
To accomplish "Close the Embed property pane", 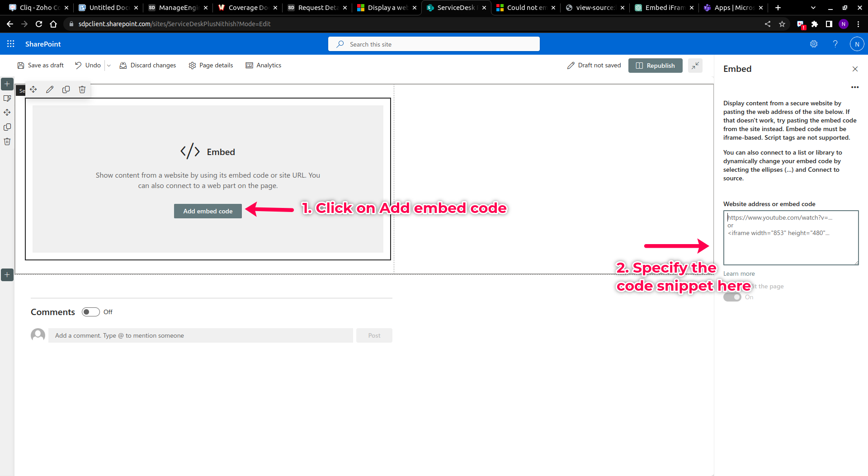I will (x=855, y=69).
